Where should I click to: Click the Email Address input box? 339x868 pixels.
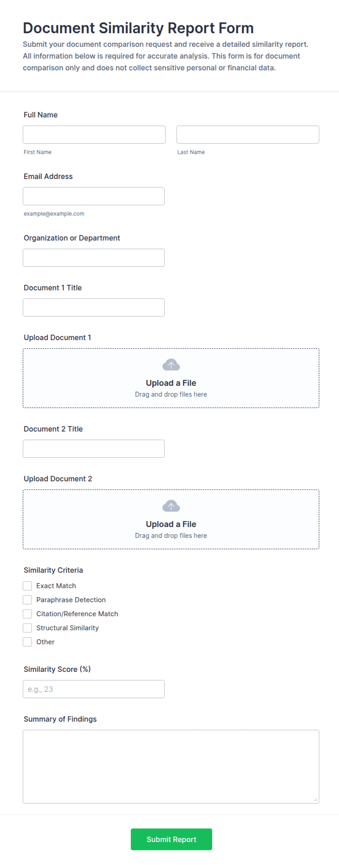click(x=94, y=196)
